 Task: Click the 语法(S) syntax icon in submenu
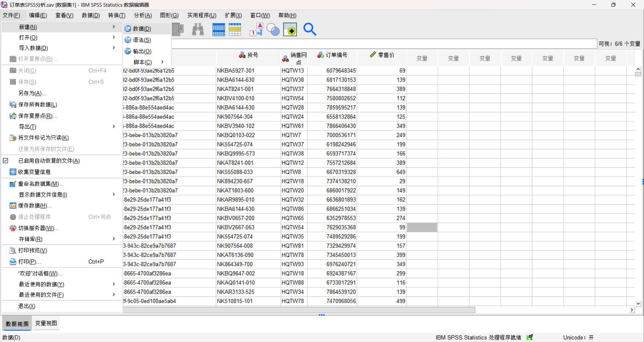(x=128, y=40)
